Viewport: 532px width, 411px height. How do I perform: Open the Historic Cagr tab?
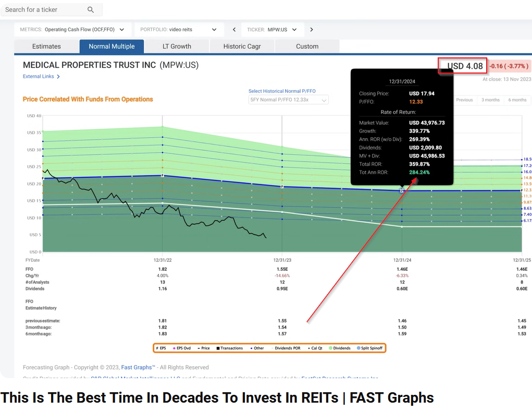242,46
